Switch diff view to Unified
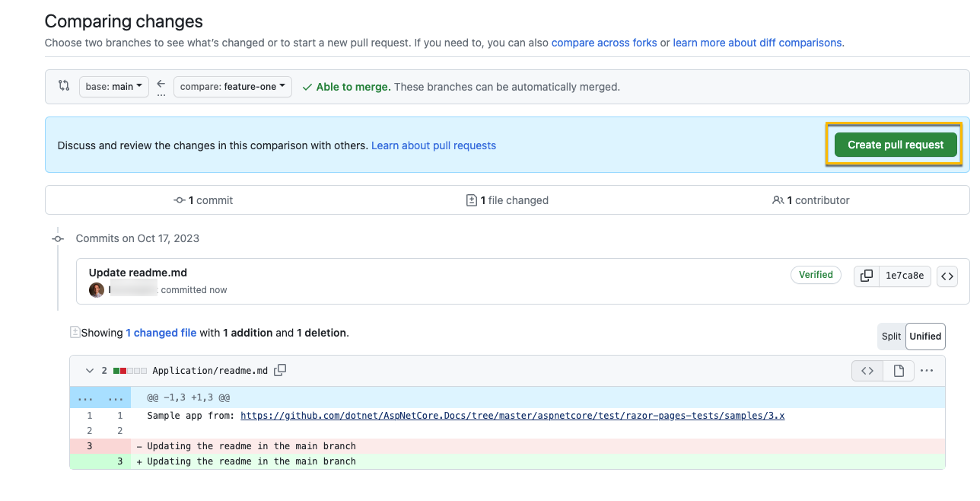 [925, 336]
